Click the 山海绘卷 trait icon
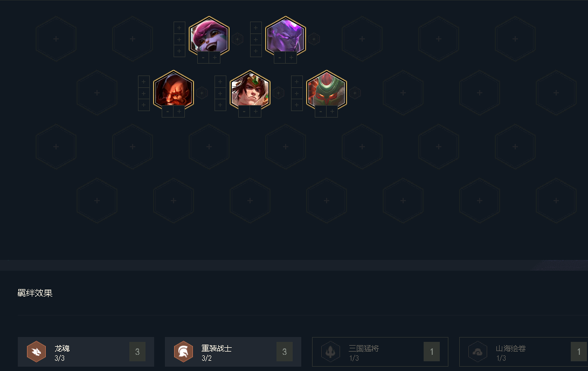This screenshot has height=371, width=588. coord(478,352)
